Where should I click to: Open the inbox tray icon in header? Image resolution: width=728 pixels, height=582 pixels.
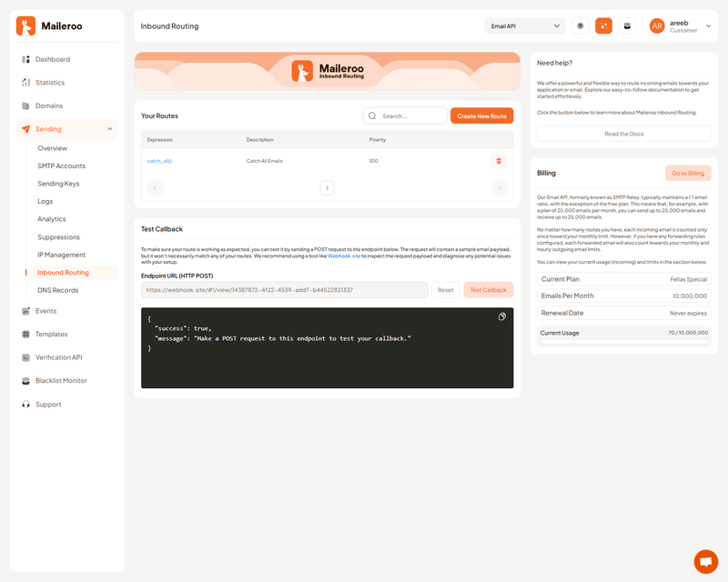(626, 26)
